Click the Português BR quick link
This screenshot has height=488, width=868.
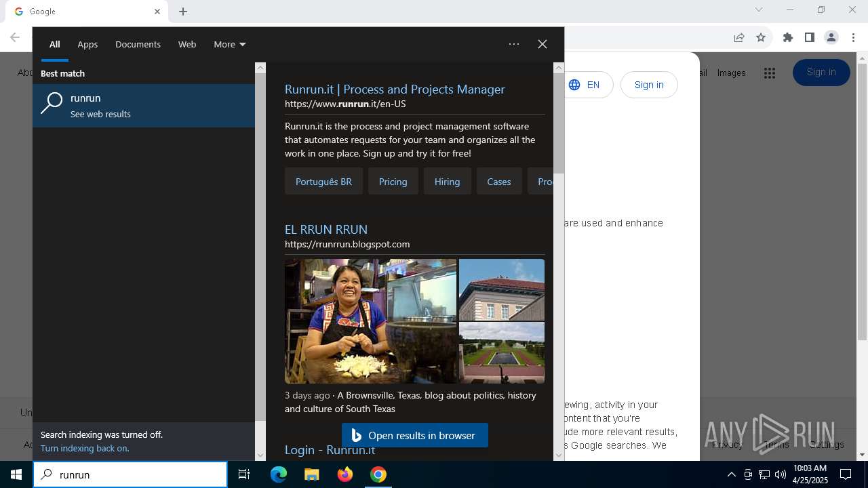click(323, 182)
